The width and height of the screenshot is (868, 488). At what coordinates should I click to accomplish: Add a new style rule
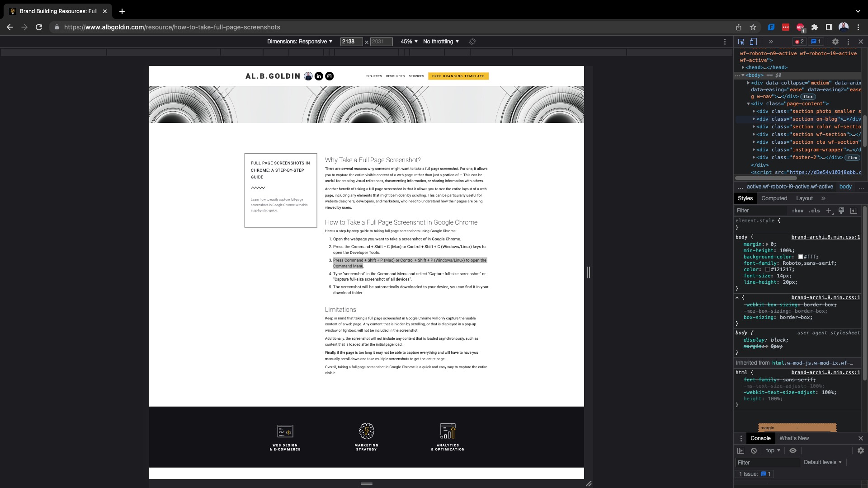tap(829, 211)
